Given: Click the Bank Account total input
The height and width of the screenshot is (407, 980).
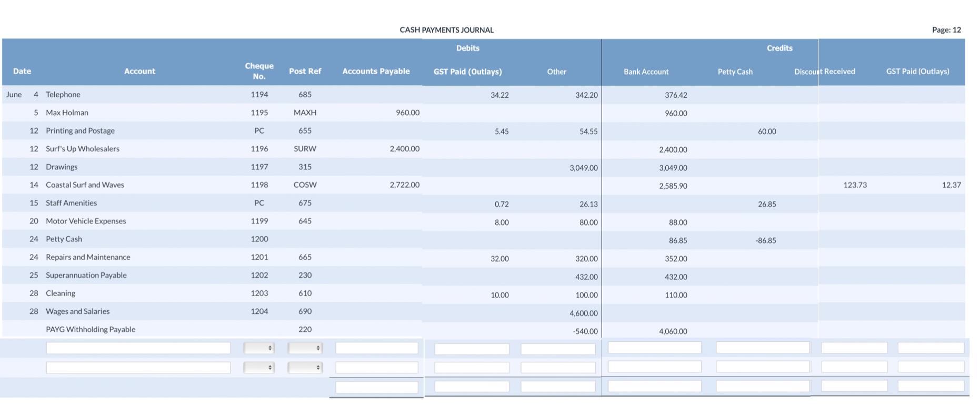Looking at the screenshot, I should pos(655,386).
